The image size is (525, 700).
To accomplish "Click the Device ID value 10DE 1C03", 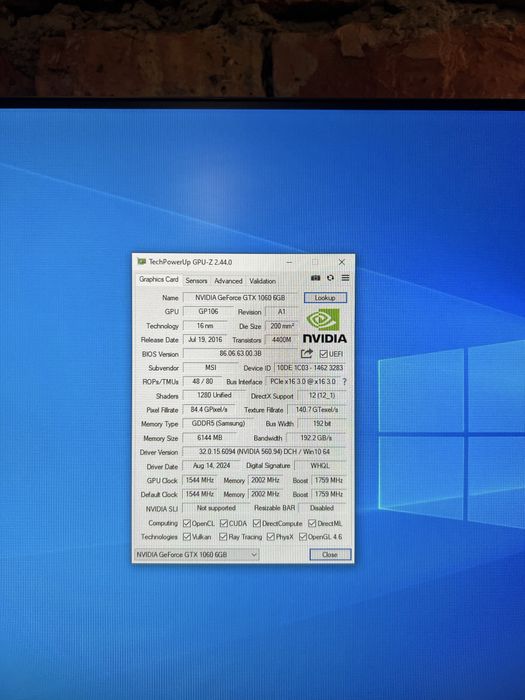I will click(310, 367).
